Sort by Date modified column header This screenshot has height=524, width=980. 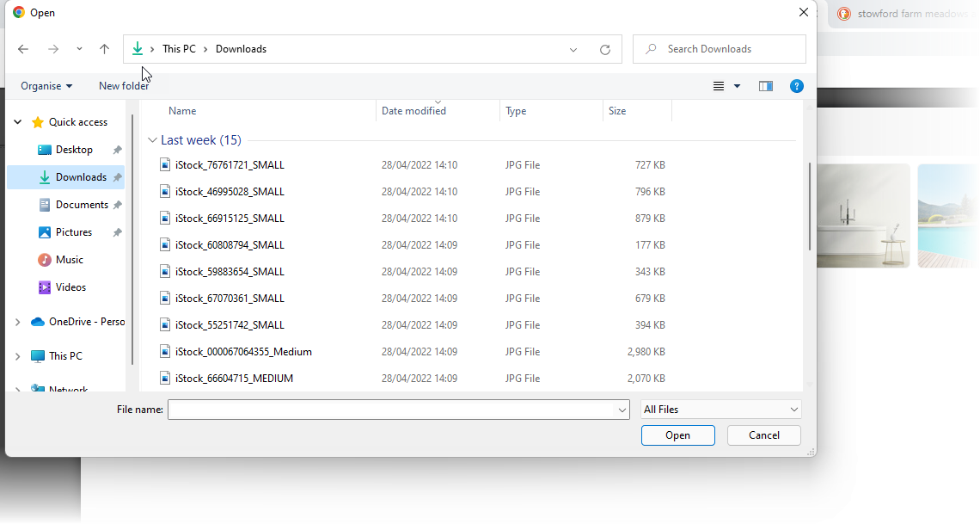(x=413, y=111)
